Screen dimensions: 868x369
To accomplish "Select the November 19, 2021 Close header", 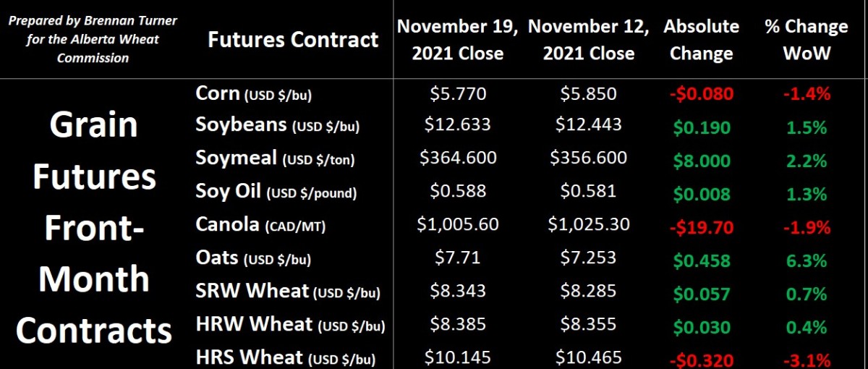I will 457,40.
